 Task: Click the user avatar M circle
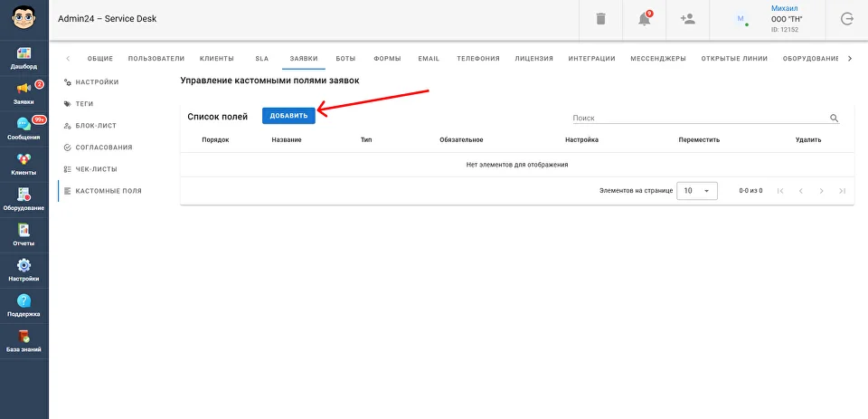click(741, 19)
